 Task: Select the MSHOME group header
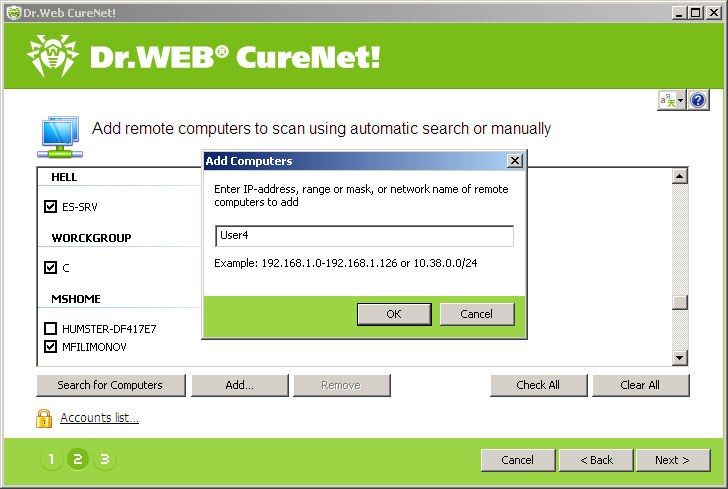coord(76,299)
